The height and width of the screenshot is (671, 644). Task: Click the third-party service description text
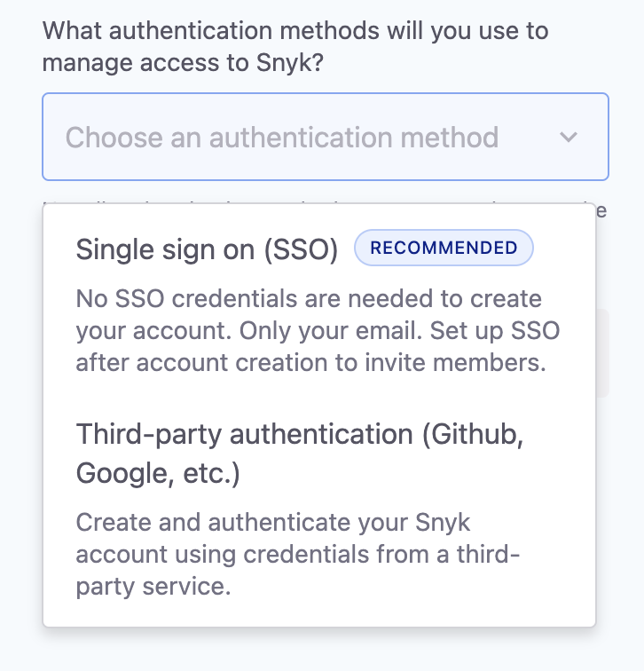pos(297,554)
